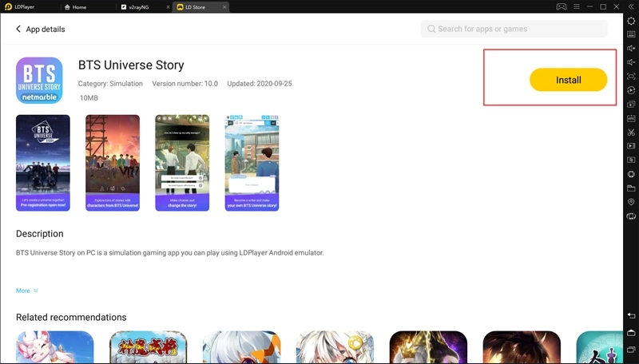Open the title bar hamburger menu
This screenshot has width=639, height=364.
point(577,6)
